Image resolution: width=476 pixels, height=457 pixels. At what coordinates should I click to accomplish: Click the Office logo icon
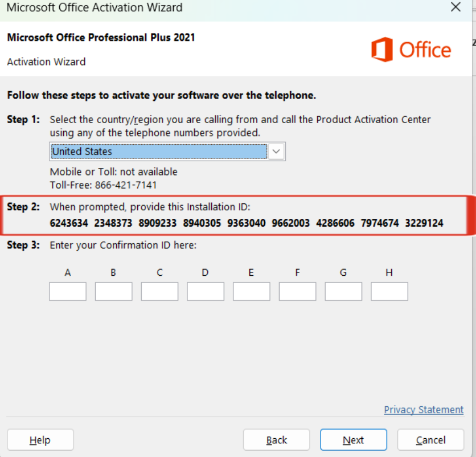pos(382,50)
